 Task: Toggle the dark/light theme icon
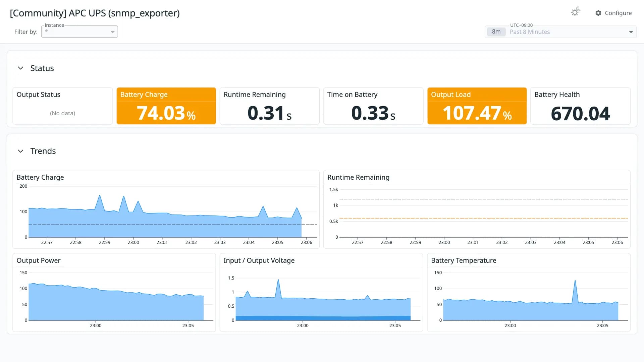576,12
